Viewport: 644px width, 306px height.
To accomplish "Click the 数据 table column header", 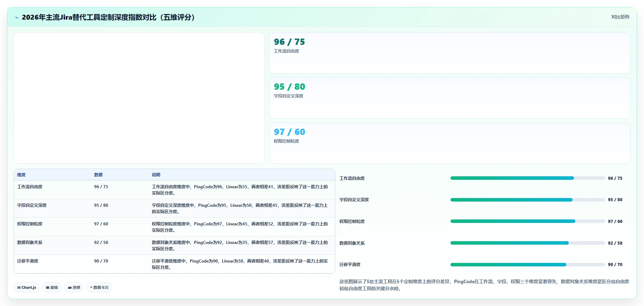I will 98,175.
